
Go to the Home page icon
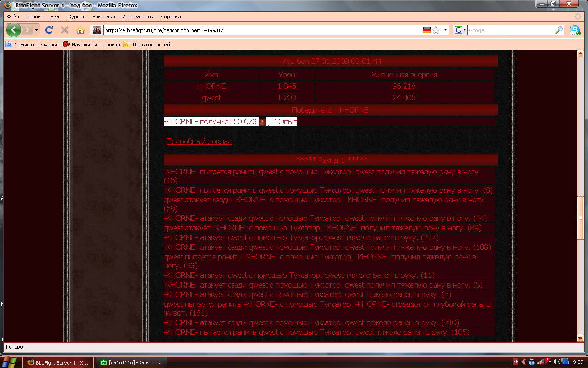point(80,30)
